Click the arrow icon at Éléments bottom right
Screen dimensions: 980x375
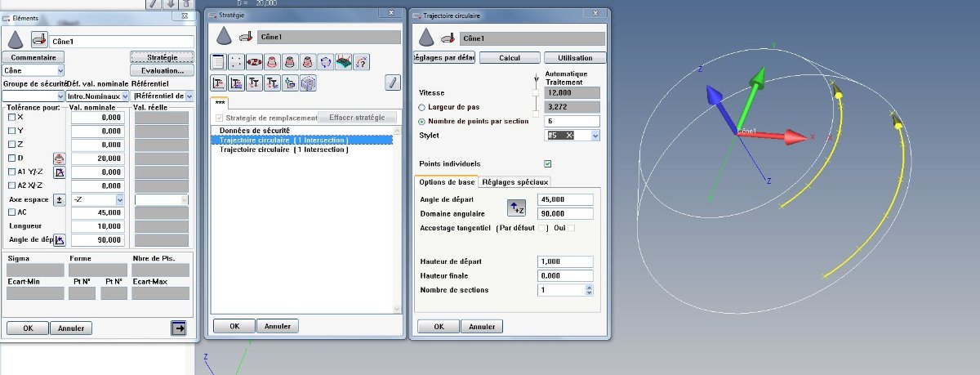coord(178,328)
